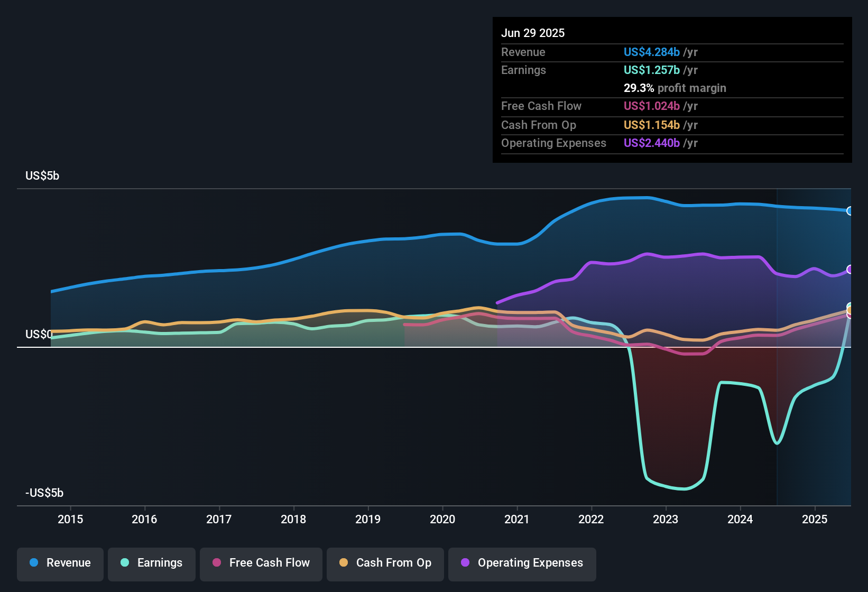Select the Revenue endpoint marker on chart

(850, 211)
